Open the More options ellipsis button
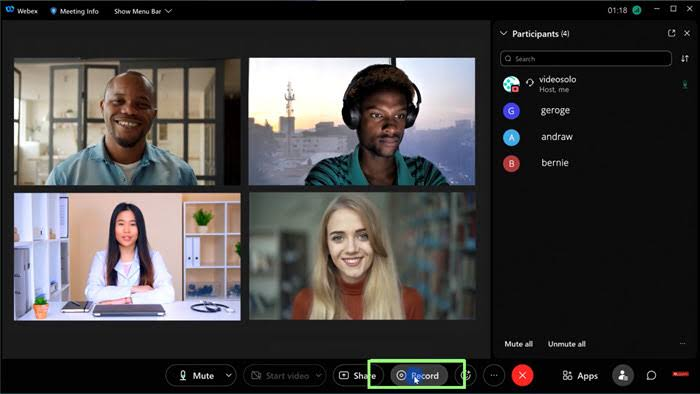This screenshot has width=700, height=394. tap(494, 375)
